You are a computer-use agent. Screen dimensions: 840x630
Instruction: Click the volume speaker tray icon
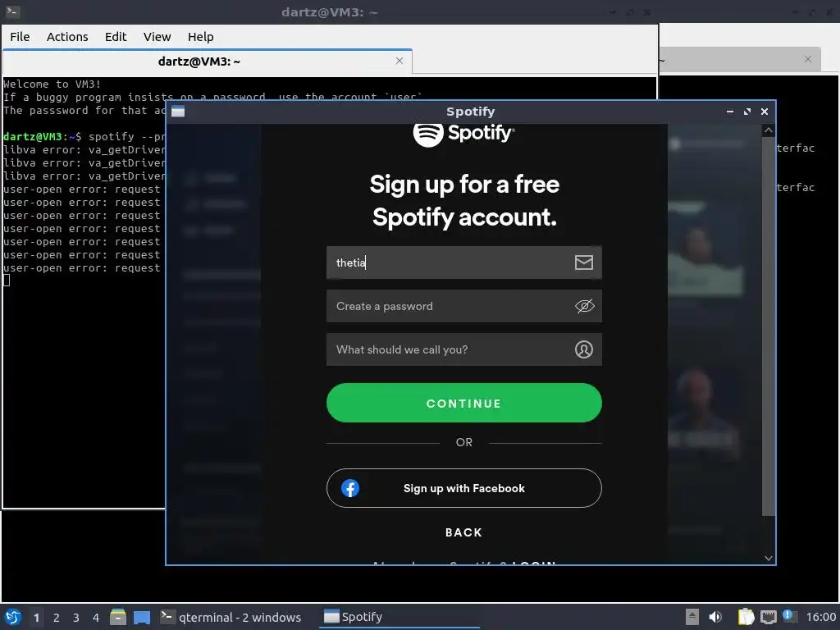714,617
